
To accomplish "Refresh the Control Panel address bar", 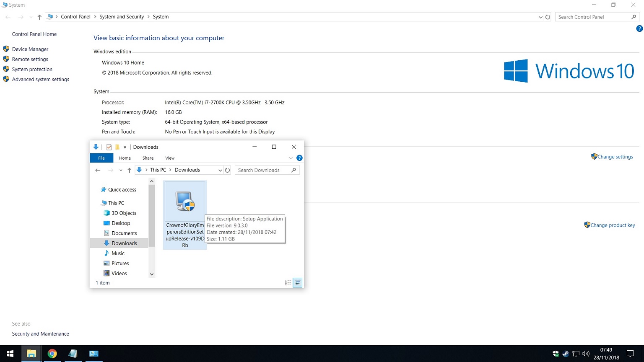I will [548, 17].
